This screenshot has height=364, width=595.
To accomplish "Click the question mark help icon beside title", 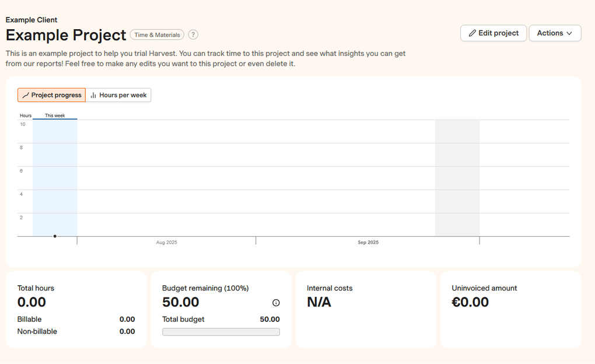I will coord(193,34).
